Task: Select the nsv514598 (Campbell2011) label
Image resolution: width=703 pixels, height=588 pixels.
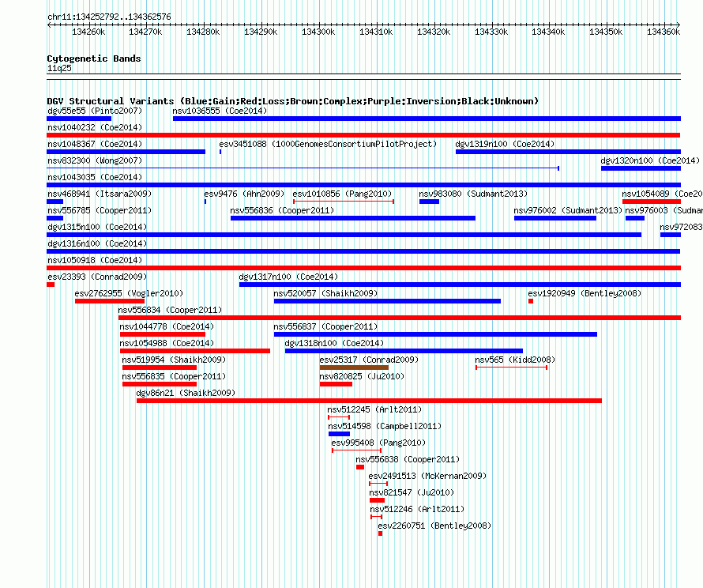Action: (385, 426)
